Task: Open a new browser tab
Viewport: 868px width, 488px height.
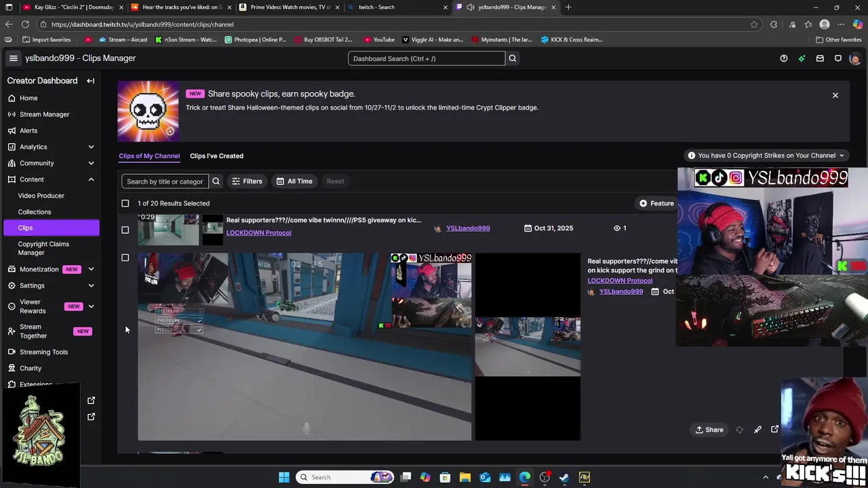Action: [x=568, y=7]
